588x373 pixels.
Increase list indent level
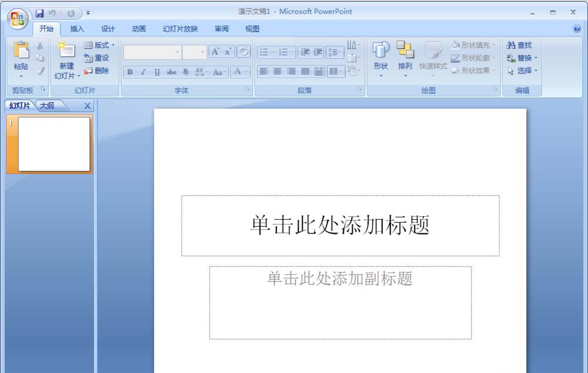pos(318,52)
